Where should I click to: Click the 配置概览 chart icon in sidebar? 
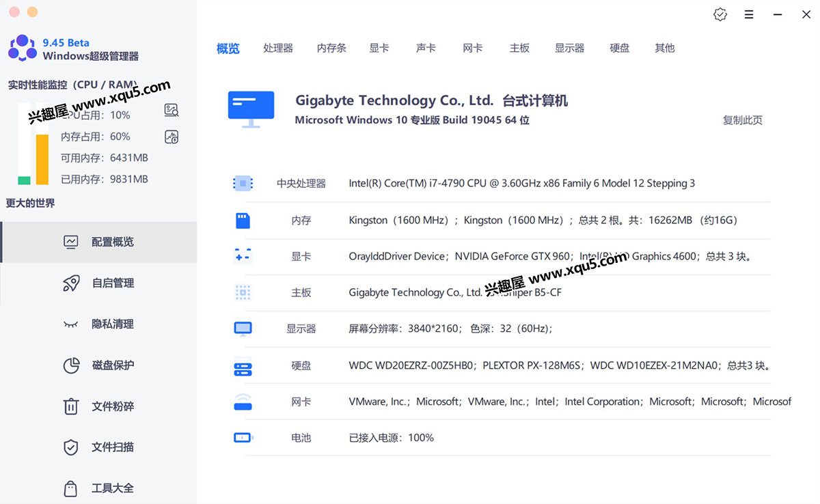tap(70, 242)
